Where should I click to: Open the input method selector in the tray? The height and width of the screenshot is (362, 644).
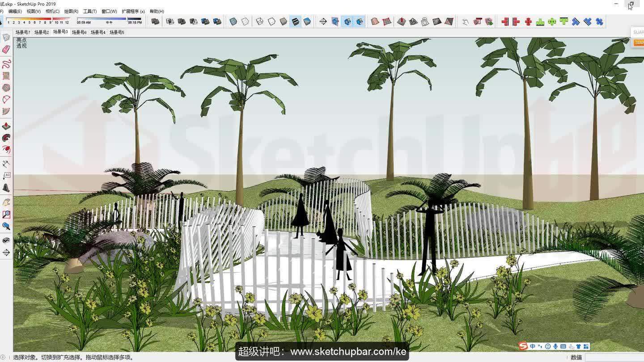pyautogui.click(x=532, y=346)
